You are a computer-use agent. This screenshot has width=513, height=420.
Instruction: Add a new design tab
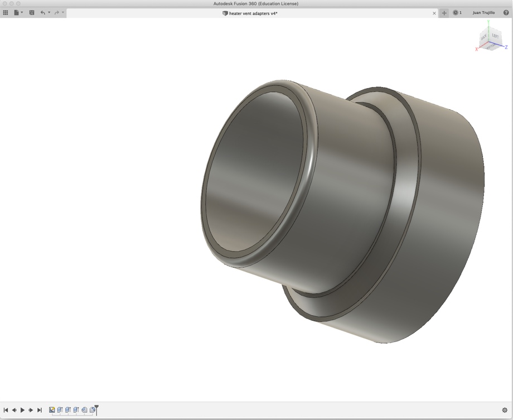click(x=444, y=13)
